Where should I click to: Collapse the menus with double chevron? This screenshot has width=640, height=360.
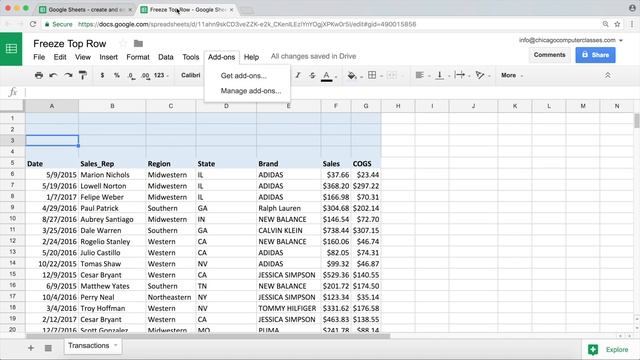pos(608,75)
